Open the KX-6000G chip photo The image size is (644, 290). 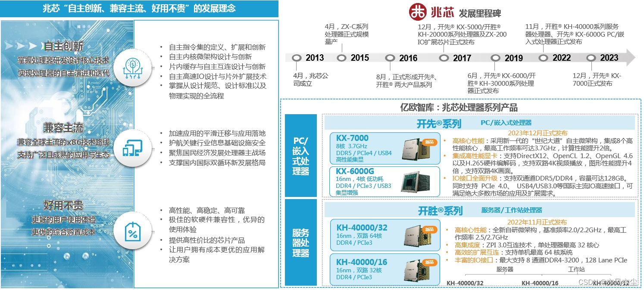tap(415, 181)
